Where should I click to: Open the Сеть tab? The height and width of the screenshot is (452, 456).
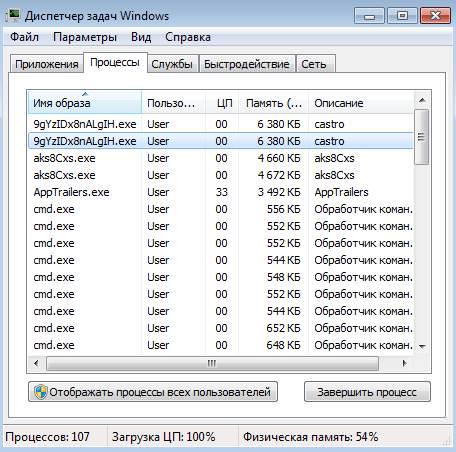click(x=314, y=64)
